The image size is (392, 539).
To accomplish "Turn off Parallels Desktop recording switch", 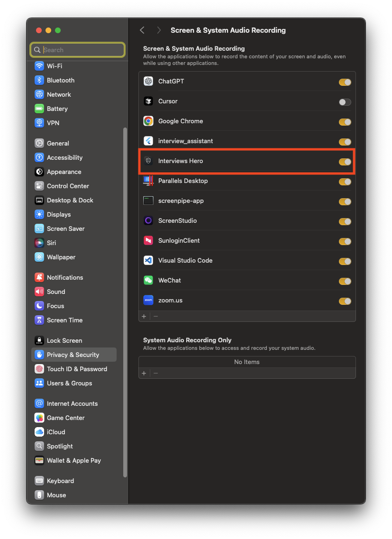I will point(345,182).
